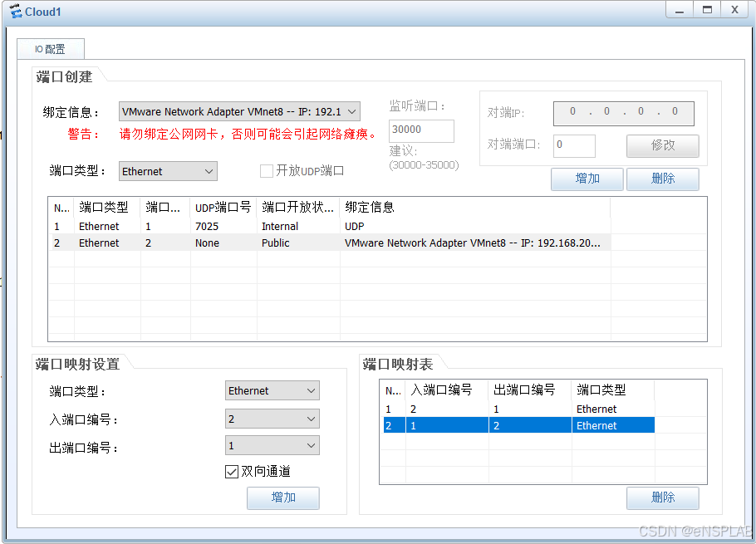Open the 入端口编号 dropdown

coord(272,419)
